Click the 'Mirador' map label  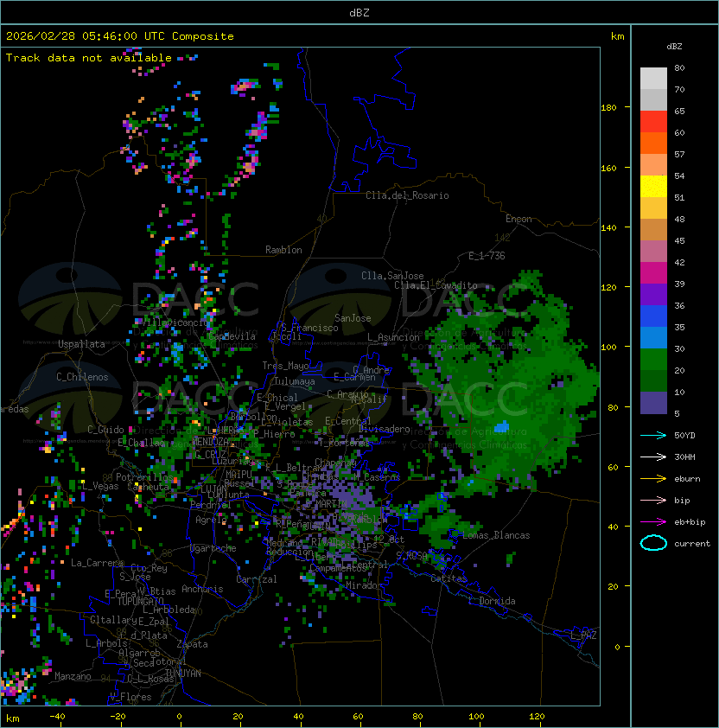pyautogui.click(x=365, y=585)
